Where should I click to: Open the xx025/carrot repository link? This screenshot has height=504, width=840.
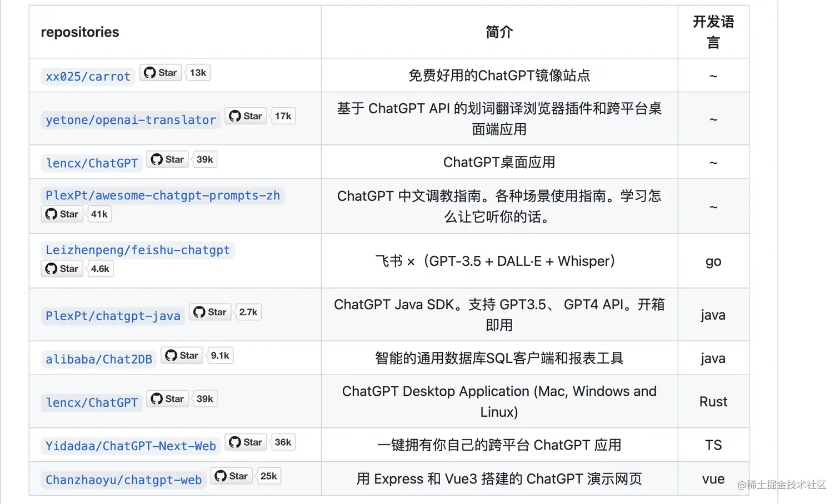point(88,77)
